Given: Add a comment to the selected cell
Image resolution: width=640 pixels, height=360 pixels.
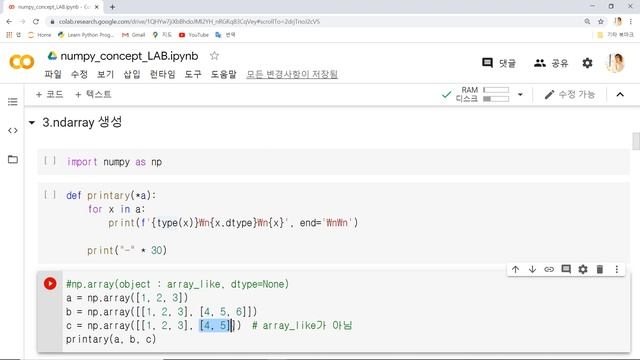Looking at the screenshot, I should (566, 269).
